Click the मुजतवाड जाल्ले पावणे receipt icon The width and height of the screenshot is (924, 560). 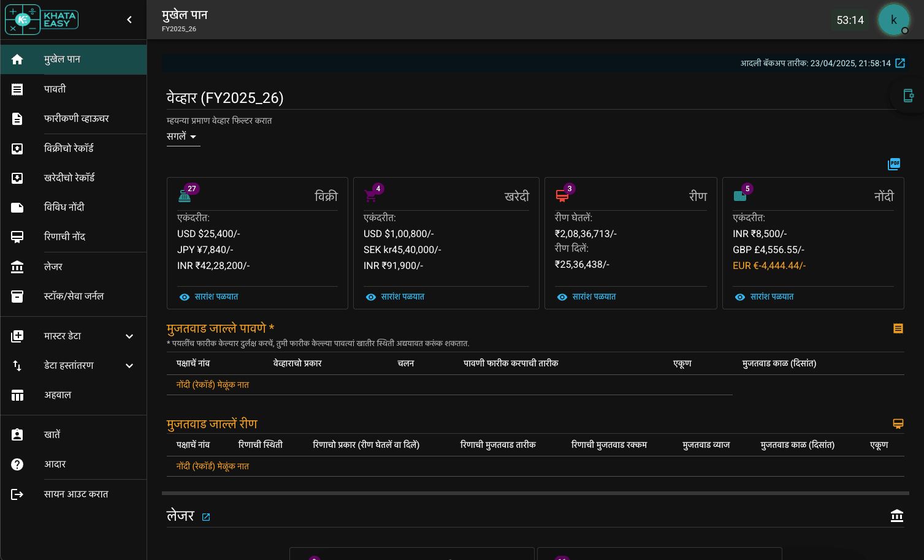pos(898,329)
